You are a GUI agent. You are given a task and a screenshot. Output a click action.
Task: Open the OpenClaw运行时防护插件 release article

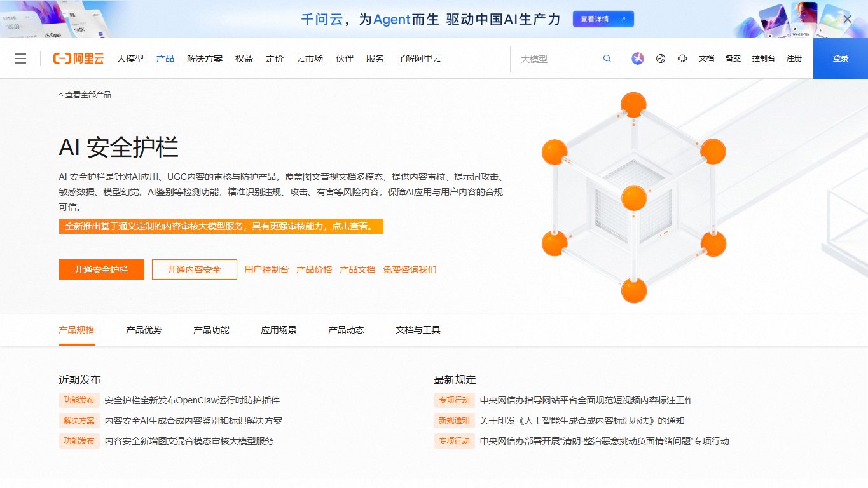pos(192,401)
